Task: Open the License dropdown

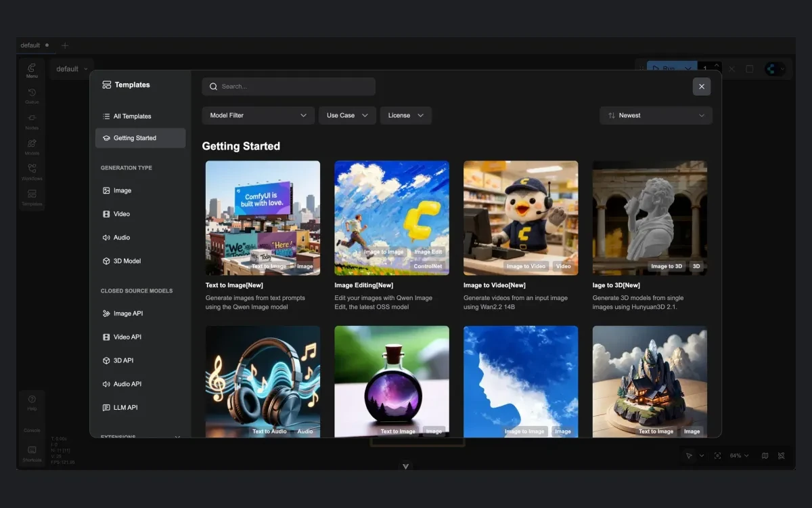Action: (405, 115)
